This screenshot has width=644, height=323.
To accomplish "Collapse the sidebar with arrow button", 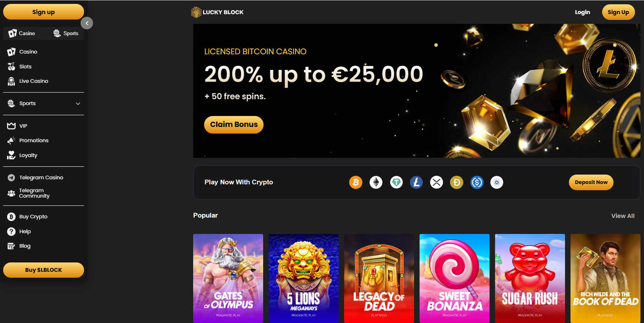I will point(87,23).
